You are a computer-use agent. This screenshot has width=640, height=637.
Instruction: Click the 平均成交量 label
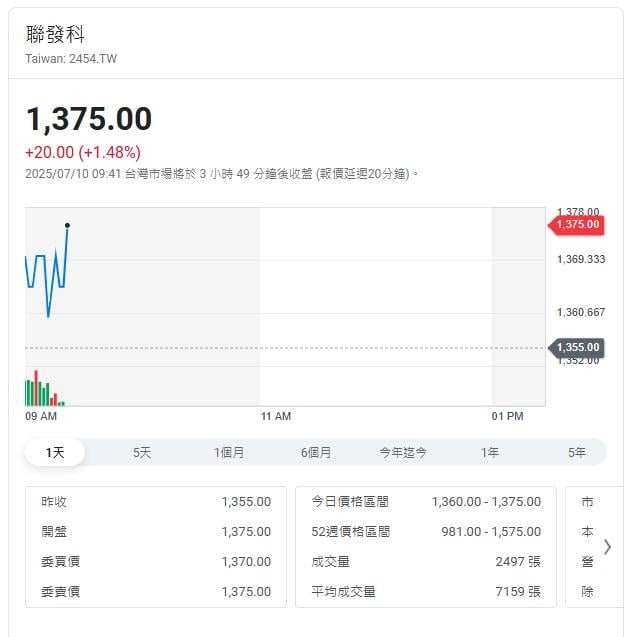(343, 591)
